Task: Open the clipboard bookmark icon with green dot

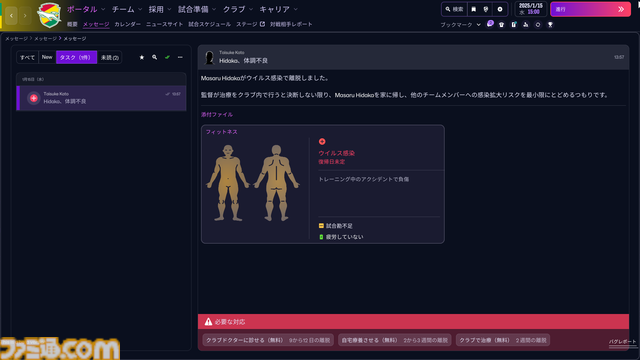Action: pyautogui.click(x=514, y=25)
